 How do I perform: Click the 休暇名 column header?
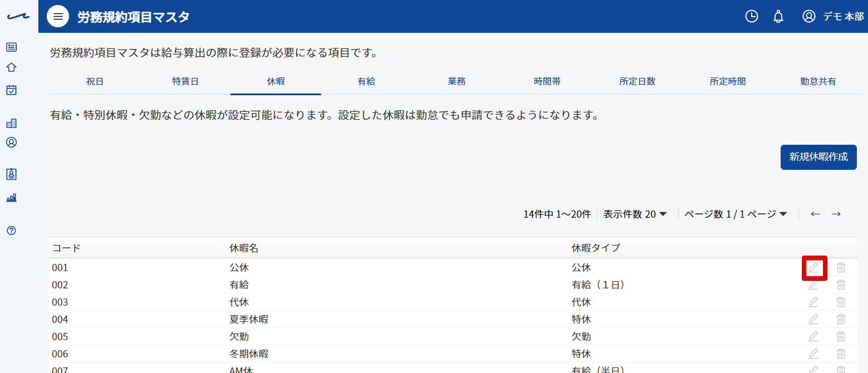(244, 248)
